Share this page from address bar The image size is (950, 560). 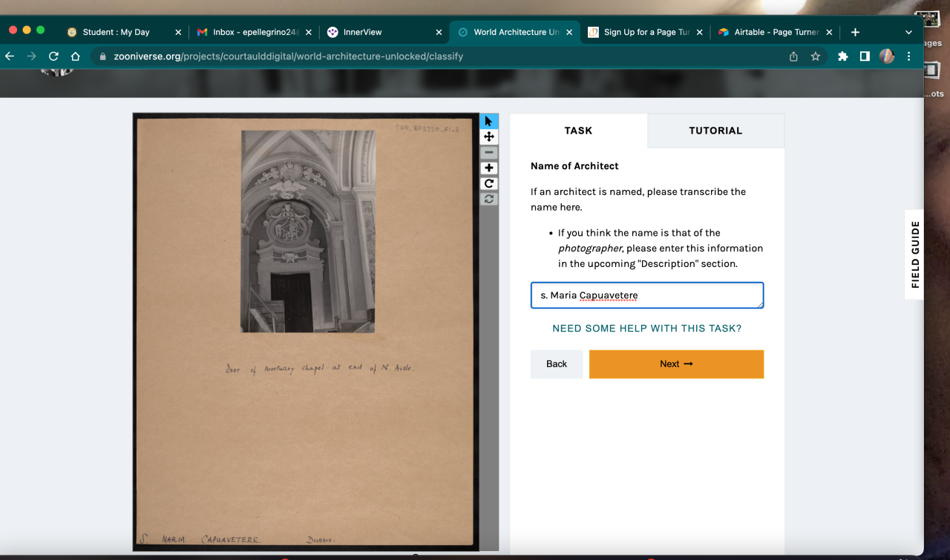pyautogui.click(x=793, y=56)
